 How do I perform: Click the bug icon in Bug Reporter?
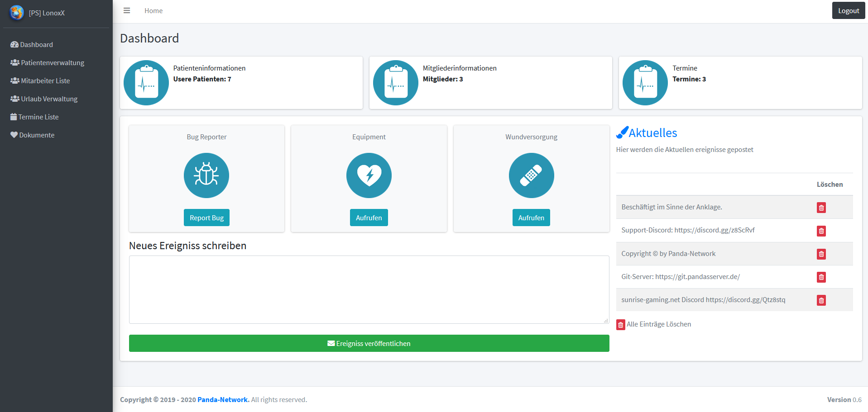click(206, 175)
